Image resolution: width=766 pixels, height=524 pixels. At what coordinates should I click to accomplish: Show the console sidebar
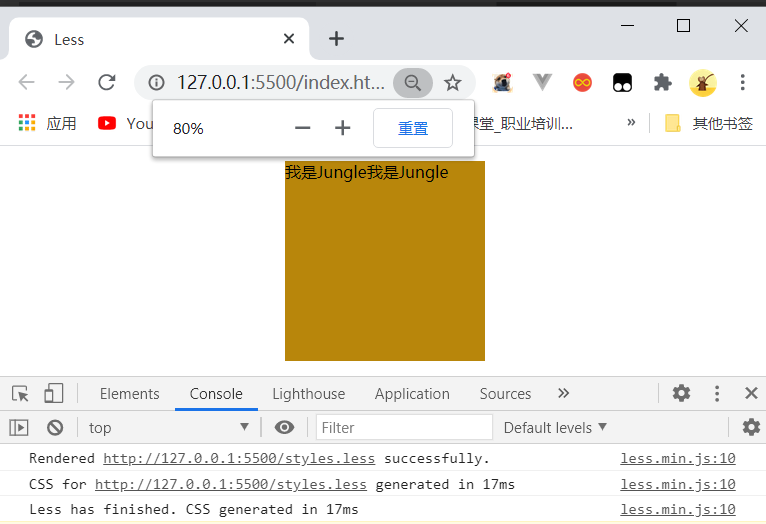pyautogui.click(x=19, y=428)
